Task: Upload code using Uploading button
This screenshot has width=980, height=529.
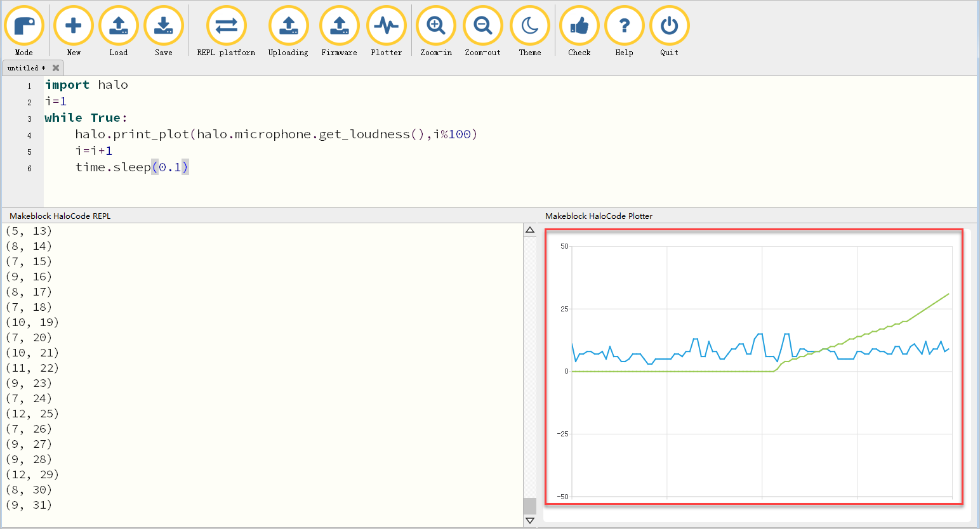Action: tap(288, 26)
